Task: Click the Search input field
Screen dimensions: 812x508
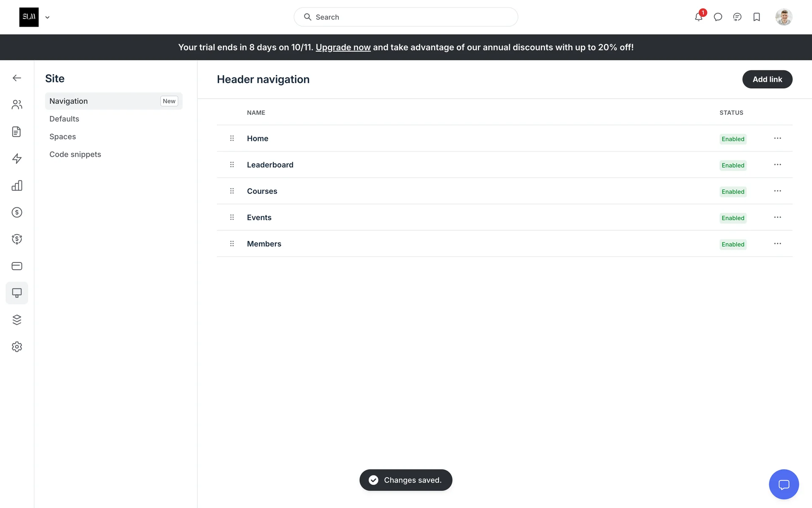Action: [406, 17]
